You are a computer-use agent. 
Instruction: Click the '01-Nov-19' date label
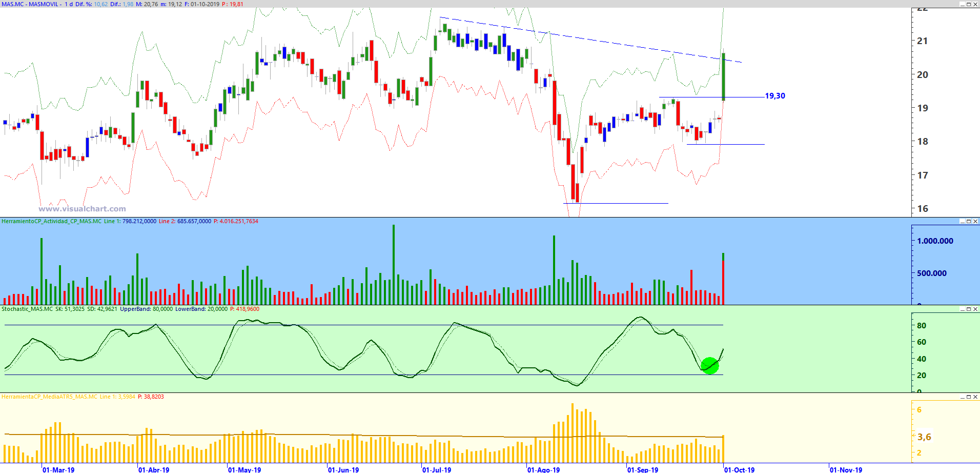click(x=846, y=469)
